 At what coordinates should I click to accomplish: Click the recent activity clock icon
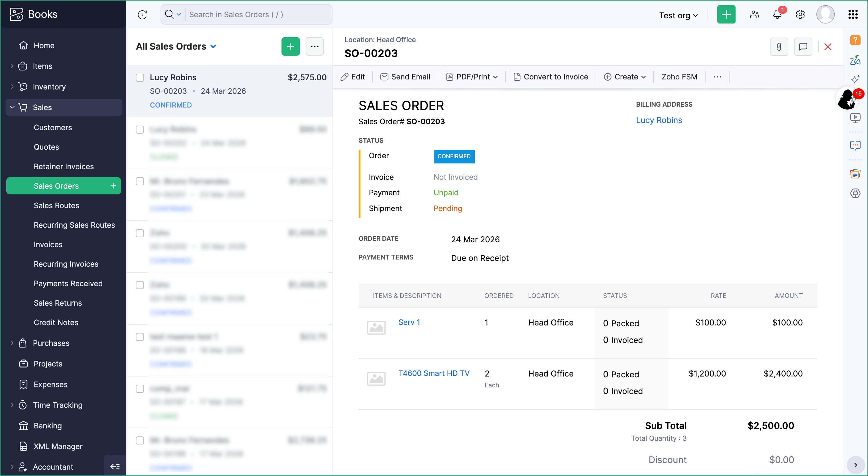[142, 15]
